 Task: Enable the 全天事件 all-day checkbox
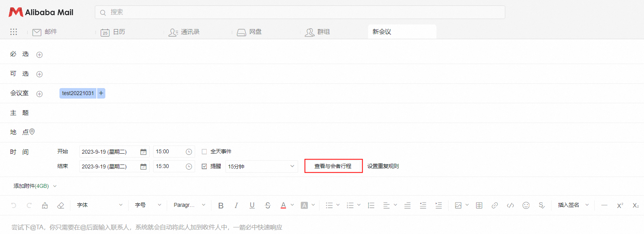(204, 152)
